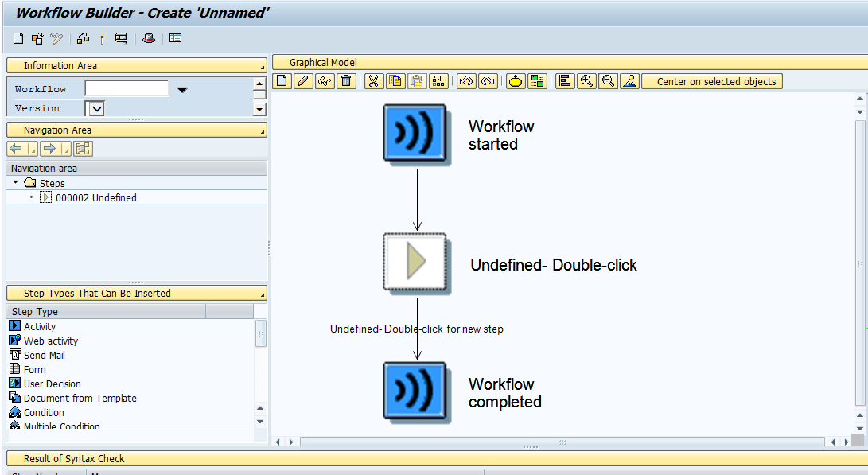Screen dimensions: 868x475
Task: Click the Test workflow icon
Action: [x=121, y=38]
